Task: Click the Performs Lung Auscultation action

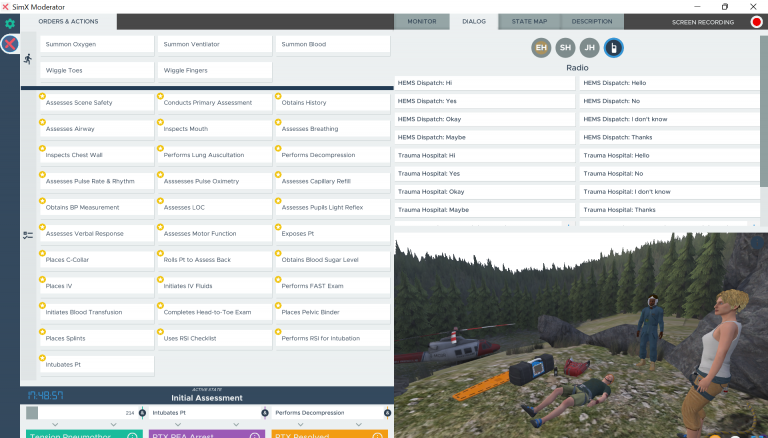Action: tap(214, 155)
